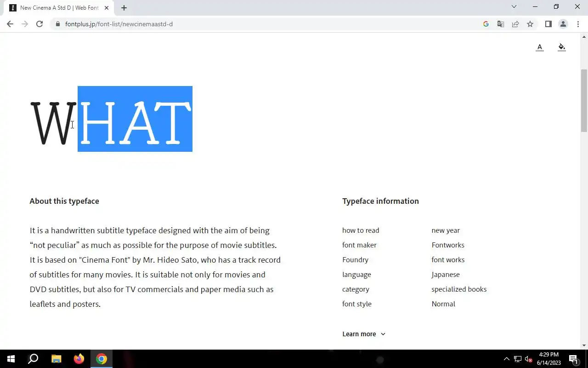The width and height of the screenshot is (588, 368).
Task: Expand Learn more typeface information
Action: 364,334
